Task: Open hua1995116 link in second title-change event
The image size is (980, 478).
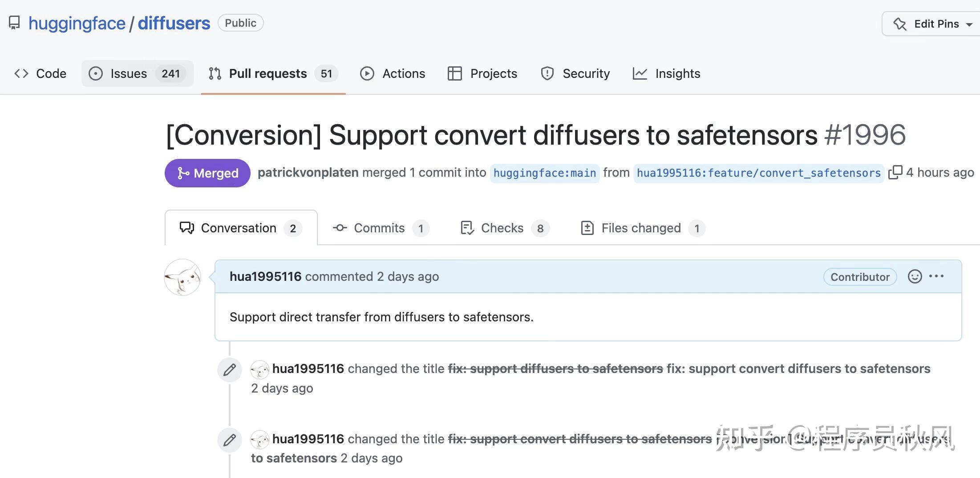Action: (x=308, y=439)
